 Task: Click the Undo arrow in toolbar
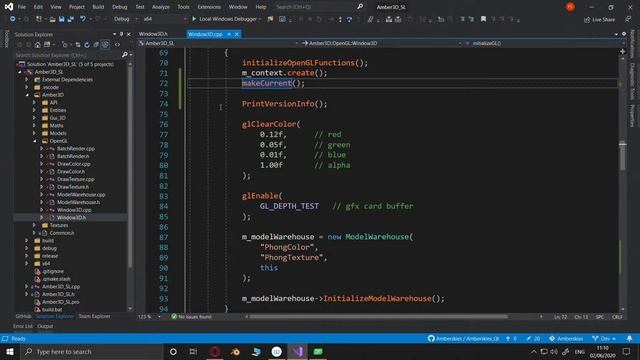tap(83, 19)
